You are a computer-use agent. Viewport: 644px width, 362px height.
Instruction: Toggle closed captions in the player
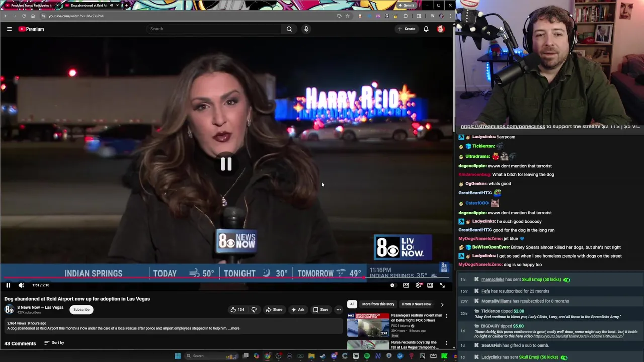point(406,285)
